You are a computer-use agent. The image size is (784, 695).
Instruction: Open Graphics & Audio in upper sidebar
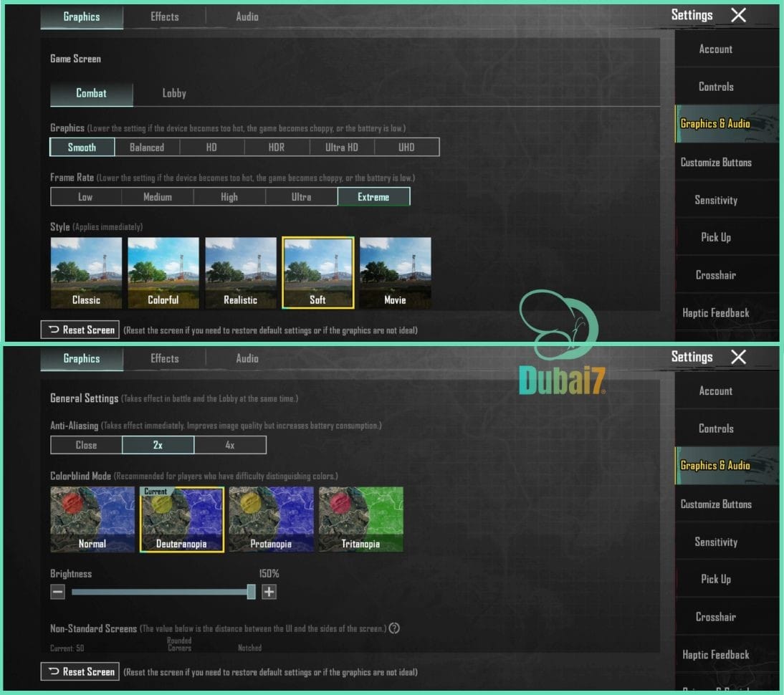[727, 123]
